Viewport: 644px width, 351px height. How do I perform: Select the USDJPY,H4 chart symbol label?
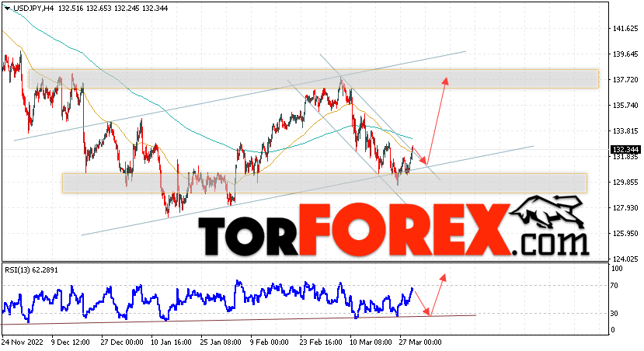[x=33, y=9]
